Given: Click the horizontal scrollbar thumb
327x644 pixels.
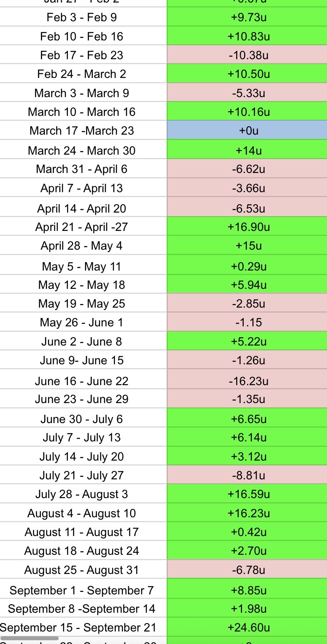Looking at the screenshot, I should (29, 638).
